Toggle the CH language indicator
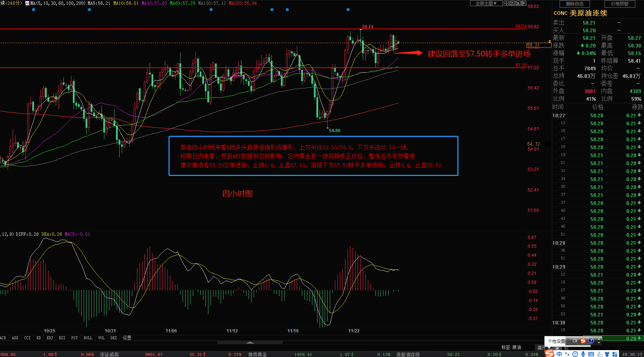This screenshot has width=644, height=357. 575,341
